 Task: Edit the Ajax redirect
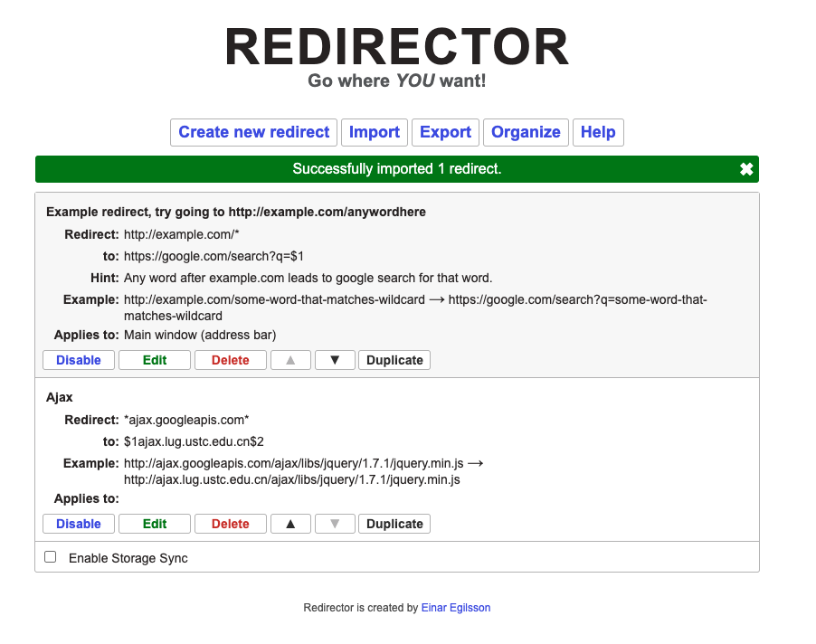pyautogui.click(x=155, y=524)
